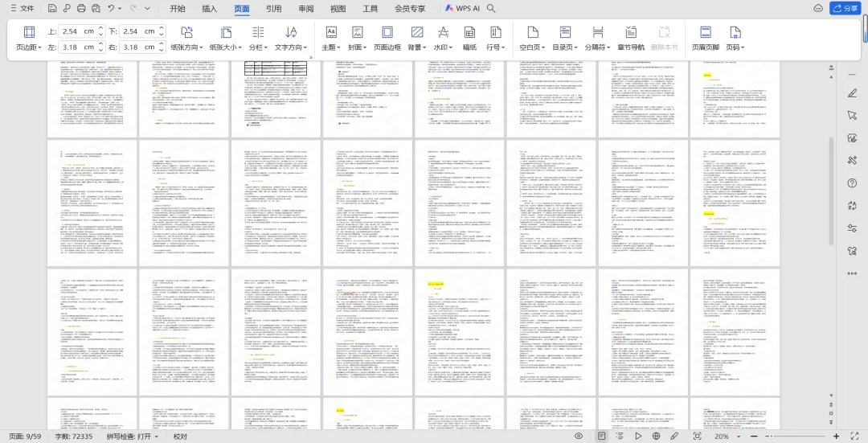868x443 pixels.
Task: Open the 会员专享 tab
Action: click(410, 8)
